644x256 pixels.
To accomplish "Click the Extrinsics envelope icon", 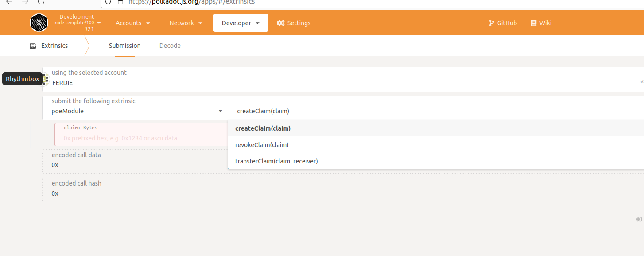I will pyautogui.click(x=33, y=46).
